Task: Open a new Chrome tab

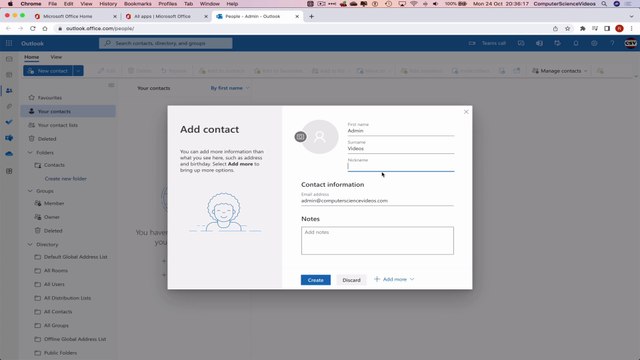Action: [x=311, y=16]
